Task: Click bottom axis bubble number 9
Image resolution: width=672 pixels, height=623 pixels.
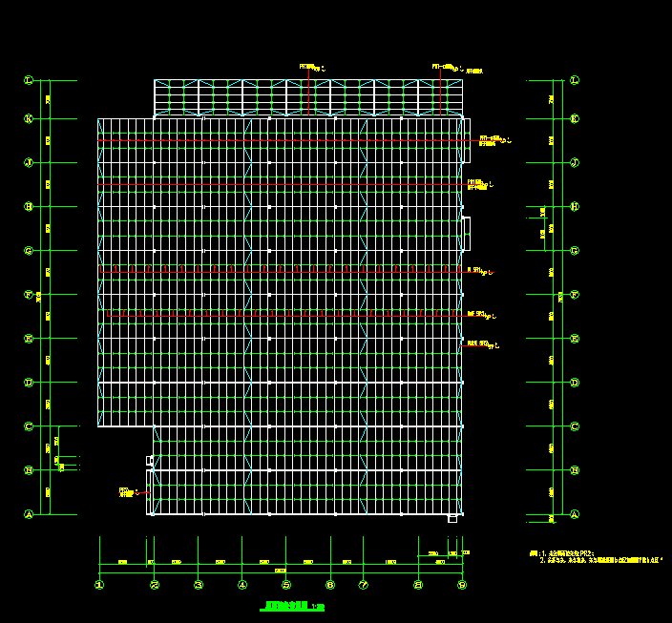Action: (x=462, y=585)
